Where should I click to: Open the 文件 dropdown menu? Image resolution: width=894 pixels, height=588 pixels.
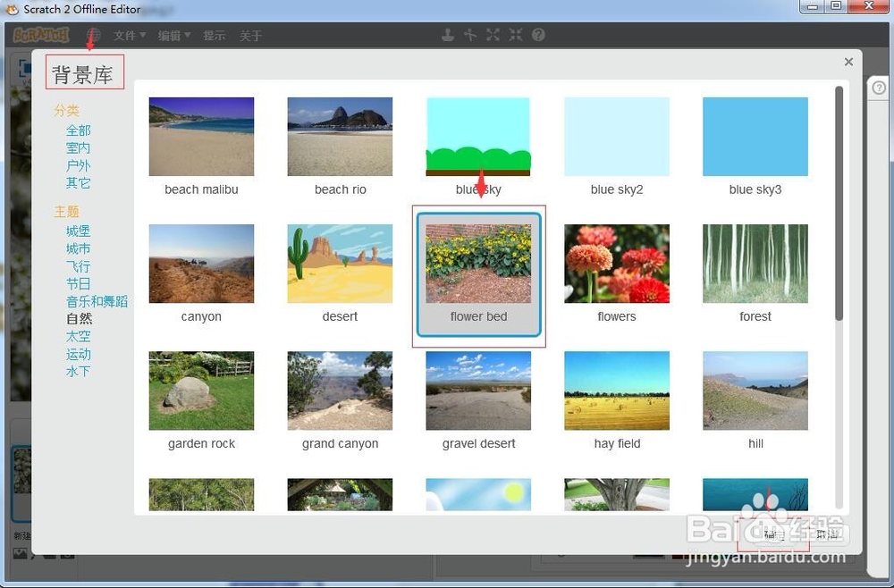130,36
